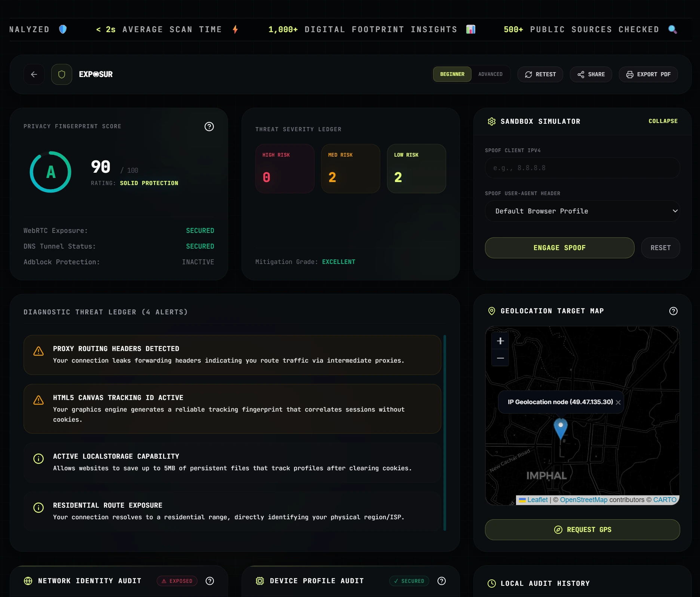Image resolution: width=700 pixels, height=597 pixels.
Task: Click 'HTML5 Canvas Tracking ID Active' alert title
Action: (x=118, y=398)
